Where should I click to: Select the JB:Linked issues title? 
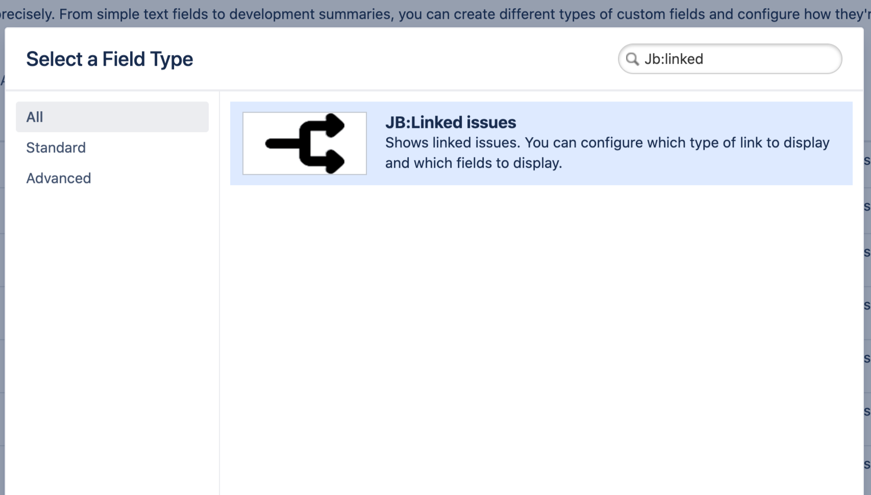450,122
